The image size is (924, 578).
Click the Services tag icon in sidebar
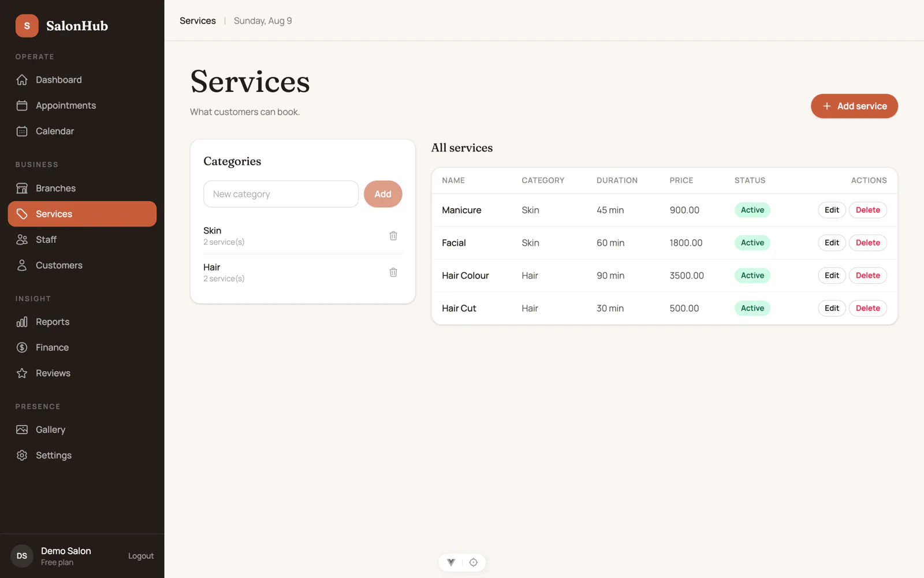pyautogui.click(x=22, y=214)
